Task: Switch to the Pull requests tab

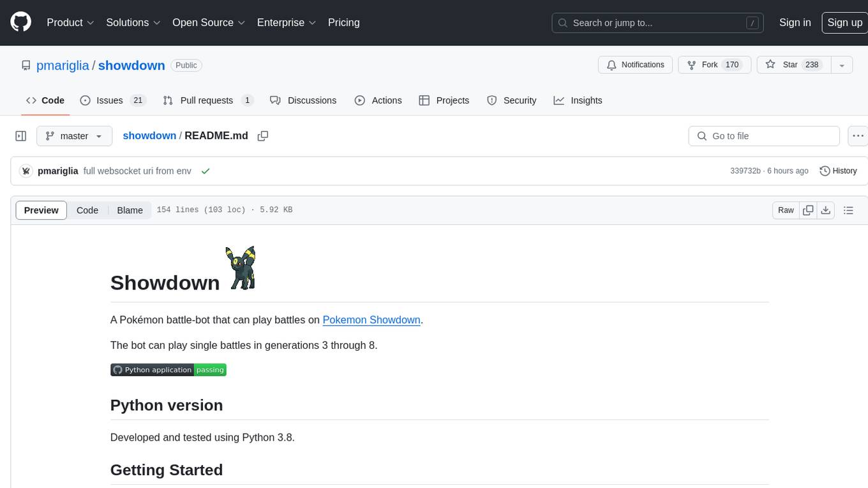Action: 207,100
